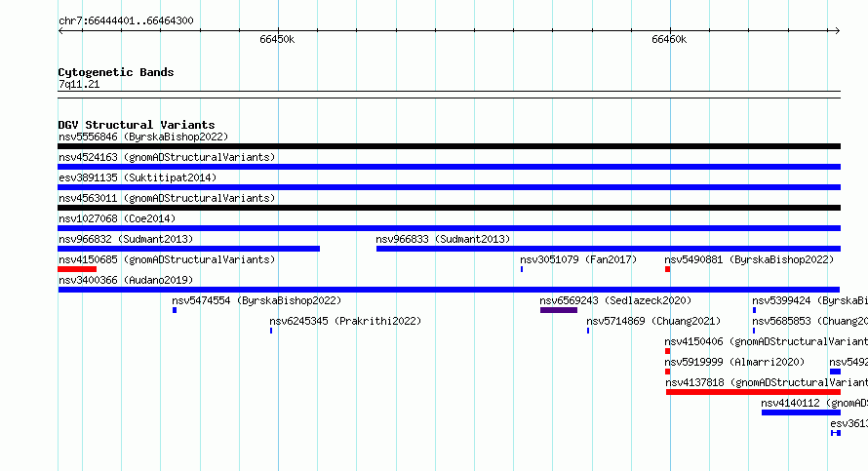Click the DGV Structural Variants track title

click(137, 125)
